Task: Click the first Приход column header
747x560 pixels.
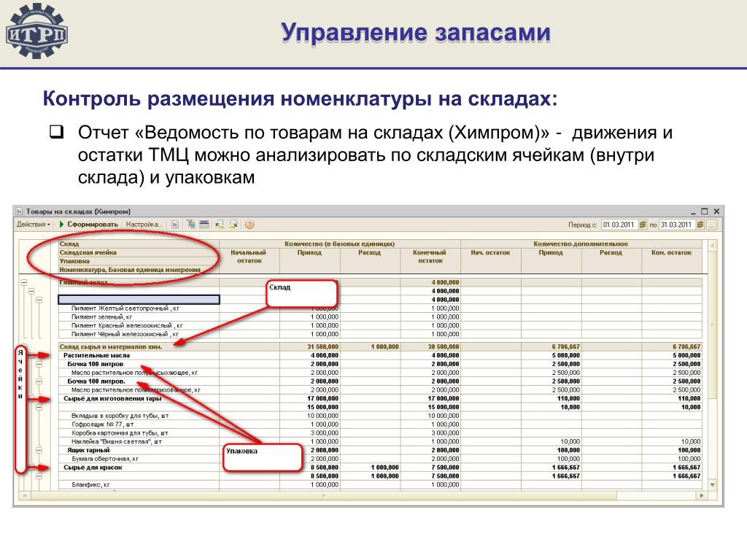Action: tap(309, 253)
